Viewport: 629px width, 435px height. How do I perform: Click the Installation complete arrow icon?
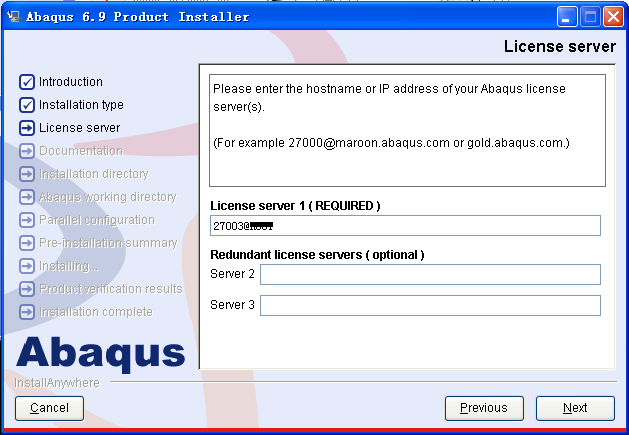(27, 312)
